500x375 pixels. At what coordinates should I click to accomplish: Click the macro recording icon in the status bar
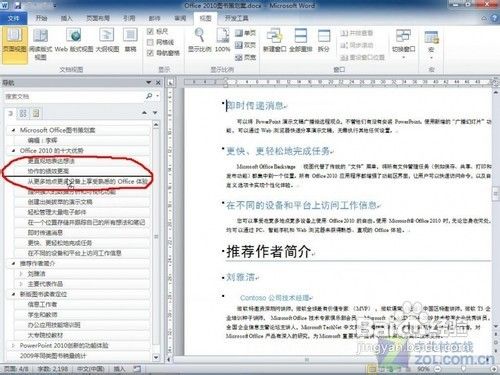(137, 369)
